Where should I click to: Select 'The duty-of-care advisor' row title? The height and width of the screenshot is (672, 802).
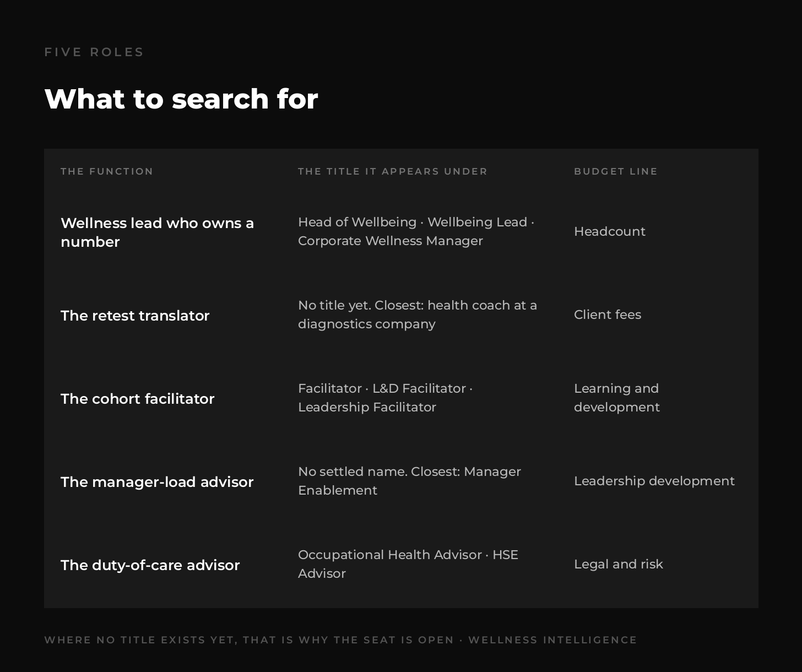coord(150,565)
